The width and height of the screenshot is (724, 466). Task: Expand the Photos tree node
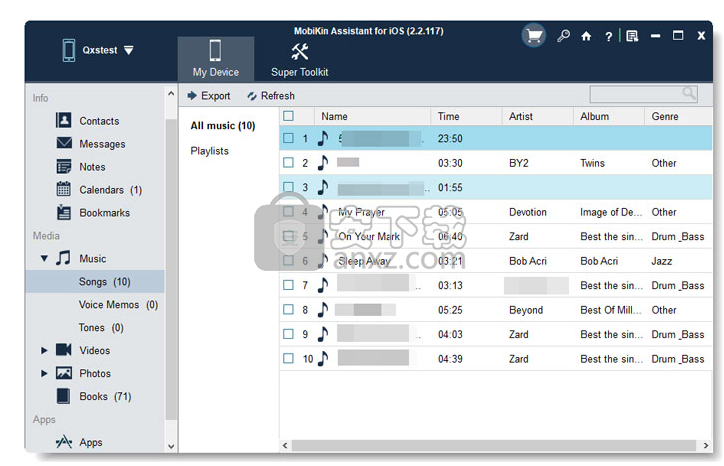coord(44,373)
